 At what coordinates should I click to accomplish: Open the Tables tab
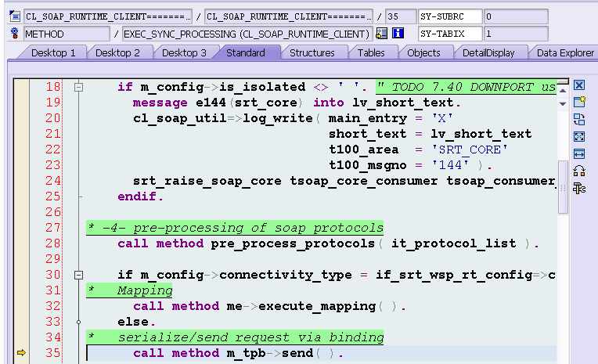click(x=371, y=52)
